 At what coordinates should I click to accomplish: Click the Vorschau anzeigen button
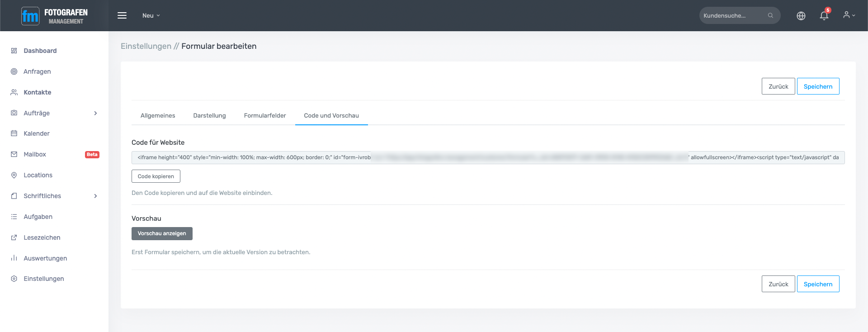tap(162, 233)
